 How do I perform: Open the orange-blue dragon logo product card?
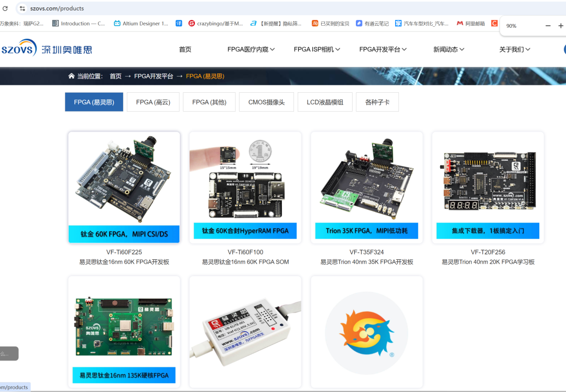367,332
